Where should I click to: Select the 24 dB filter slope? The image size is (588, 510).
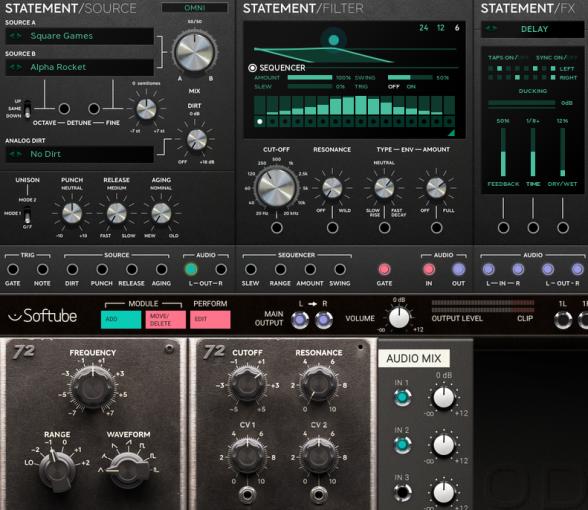click(x=424, y=28)
